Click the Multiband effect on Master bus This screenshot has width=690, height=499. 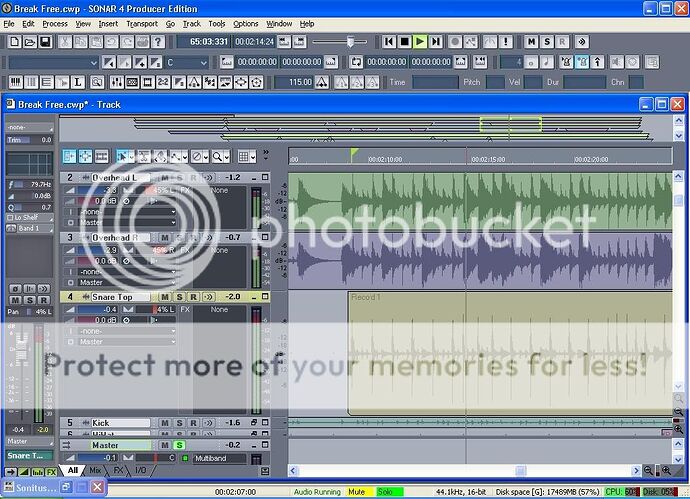[219, 459]
